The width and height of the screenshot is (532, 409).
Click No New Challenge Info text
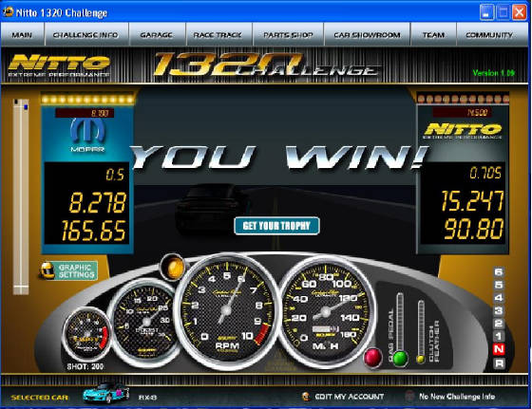[457, 397]
